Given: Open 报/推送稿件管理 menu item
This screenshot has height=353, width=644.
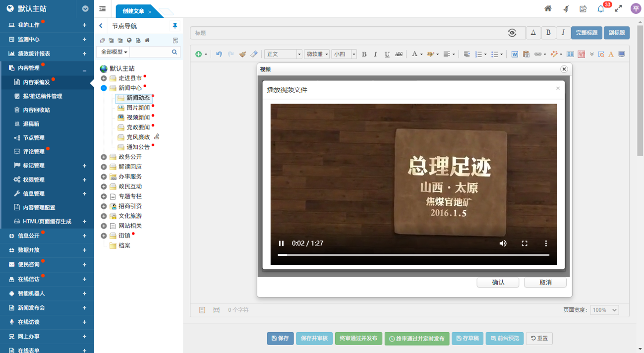Looking at the screenshot, I should pyautogui.click(x=43, y=96).
